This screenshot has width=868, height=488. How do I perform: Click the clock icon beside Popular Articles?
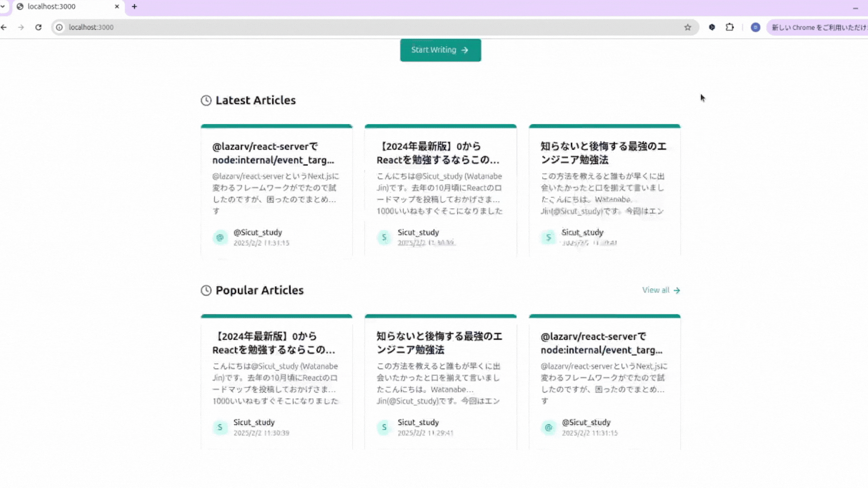click(206, 291)
